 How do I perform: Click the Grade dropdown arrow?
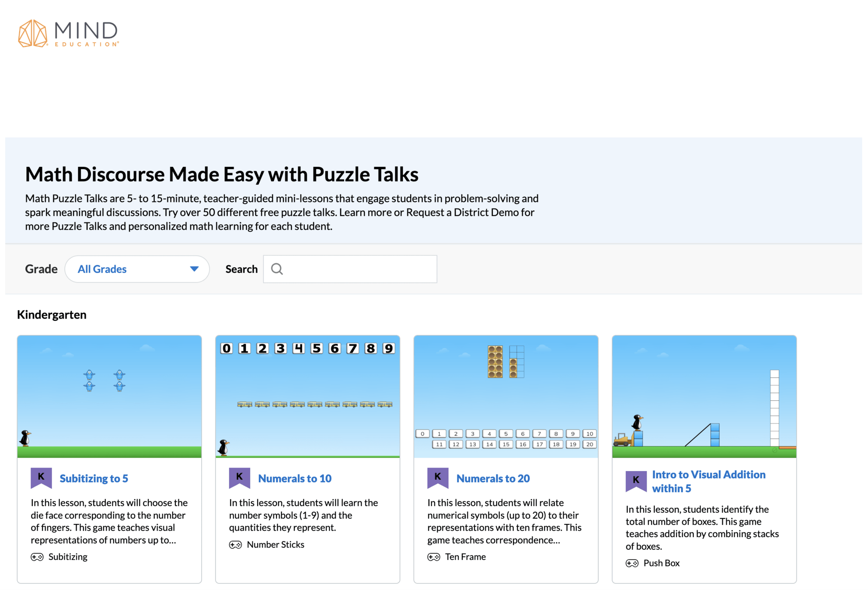pos(194,269)
